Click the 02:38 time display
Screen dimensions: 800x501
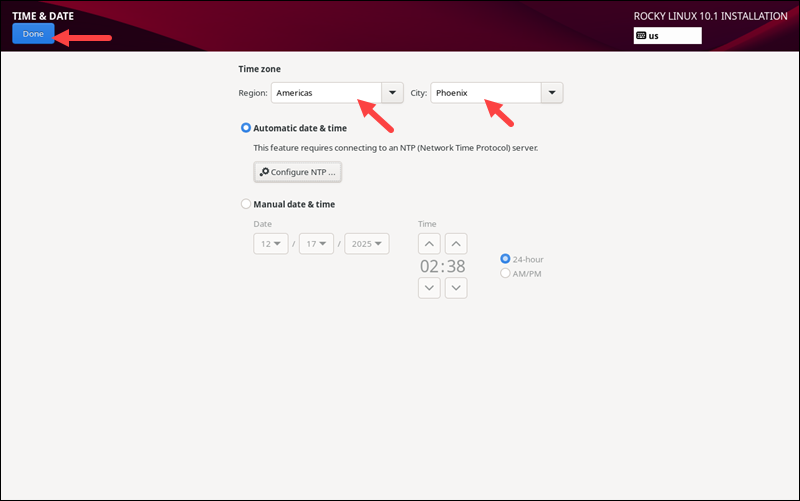(x=442, y=266)
